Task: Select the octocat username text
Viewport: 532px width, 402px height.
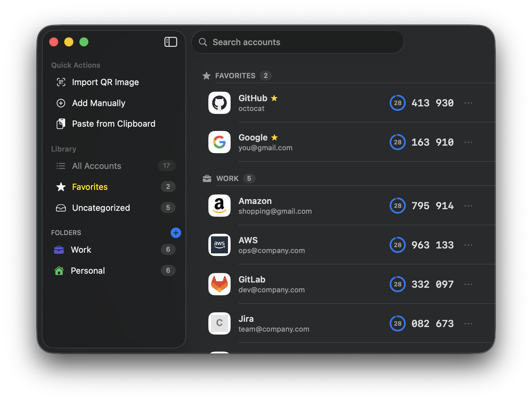Action: [251, 109]
